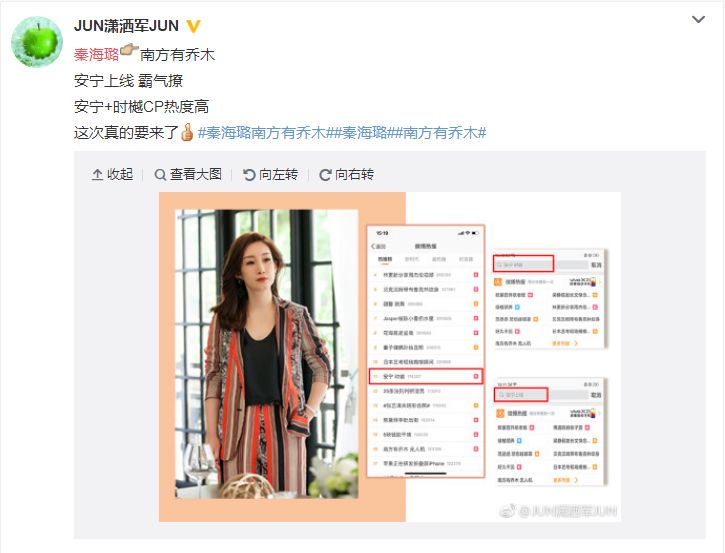Click the green apple profile avatar
Screen dimensions: 725x553
[37, 41]
